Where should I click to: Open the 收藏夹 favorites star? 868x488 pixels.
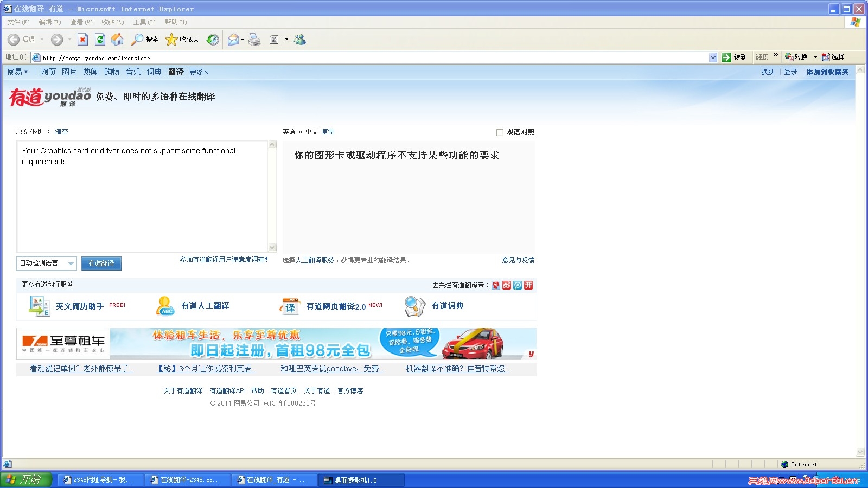click(182, 40)
